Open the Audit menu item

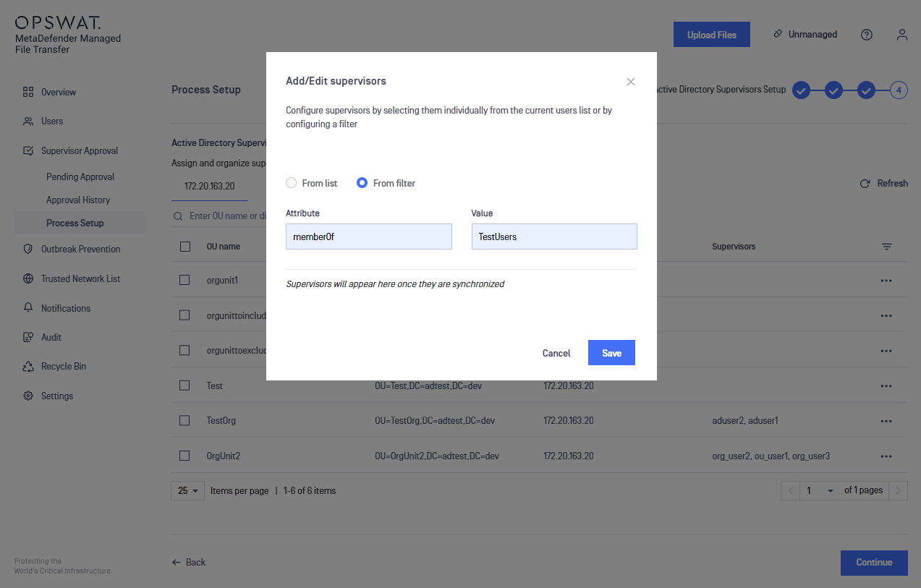click(x=51, y=337)
